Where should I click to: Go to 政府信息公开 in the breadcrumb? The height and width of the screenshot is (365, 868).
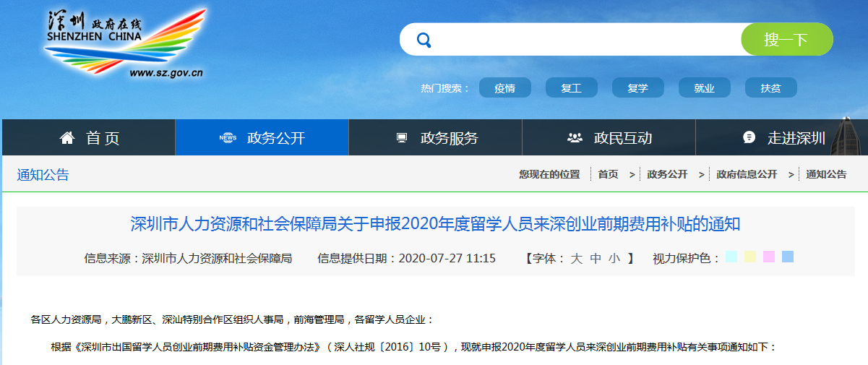(x=747, y=174)
